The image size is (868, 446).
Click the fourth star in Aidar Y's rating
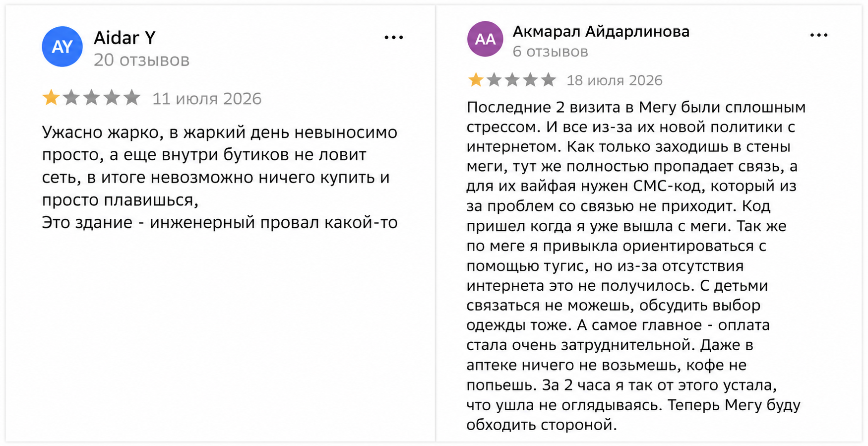click(112, 98)
